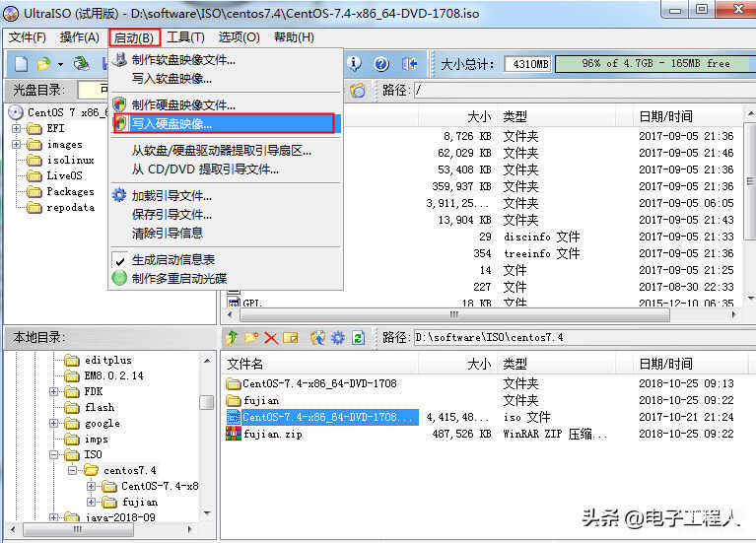Click the 96% of 4.7GB capacity bar
Viewport: 756px width, 543px height.
(655, 64)
